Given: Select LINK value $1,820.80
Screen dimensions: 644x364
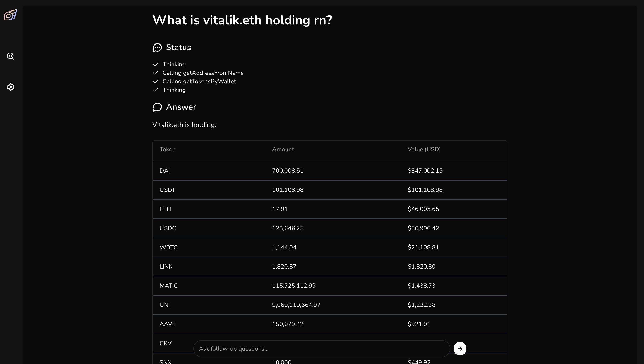Looking at the screenshot, I should coord(421,266).
